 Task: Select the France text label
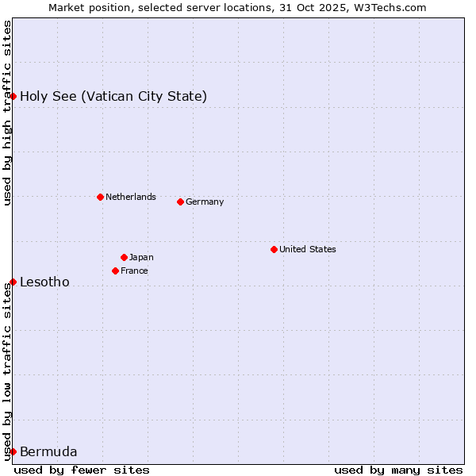click(x=134, y=271)
